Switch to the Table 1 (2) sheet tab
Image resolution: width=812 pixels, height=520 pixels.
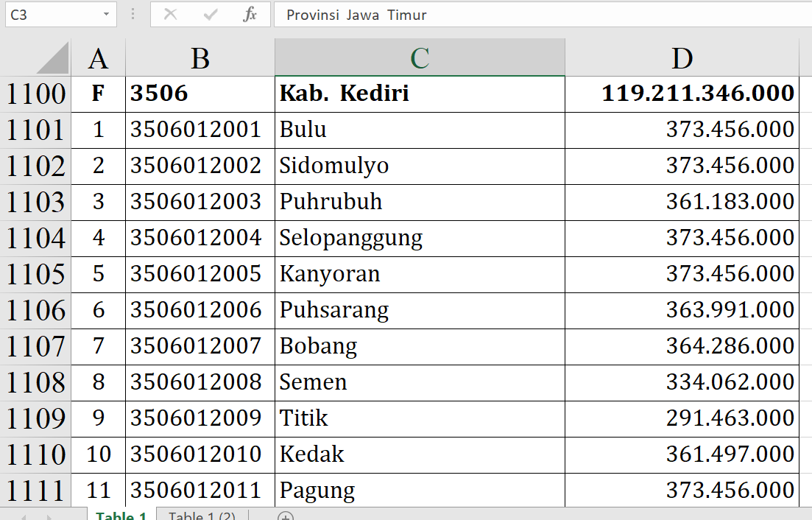coord(202,516)
